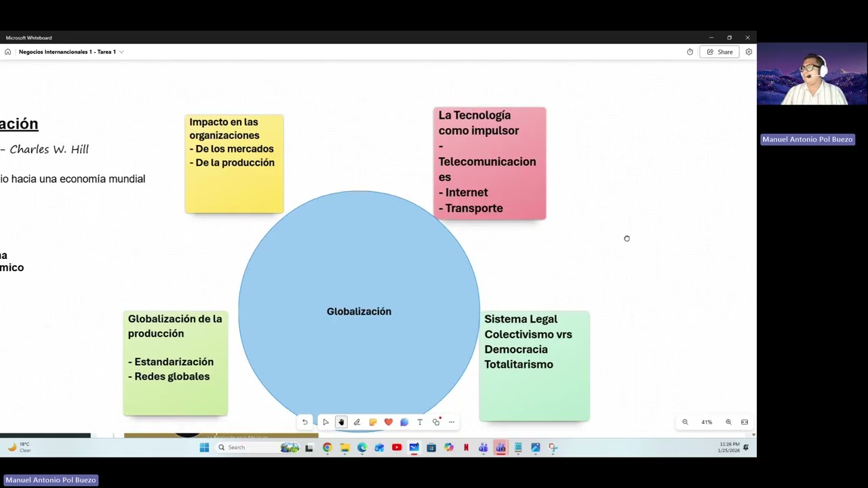Open the timer icon
The image size is (868, 488).
pyautogui.click(x=690, y=52)
